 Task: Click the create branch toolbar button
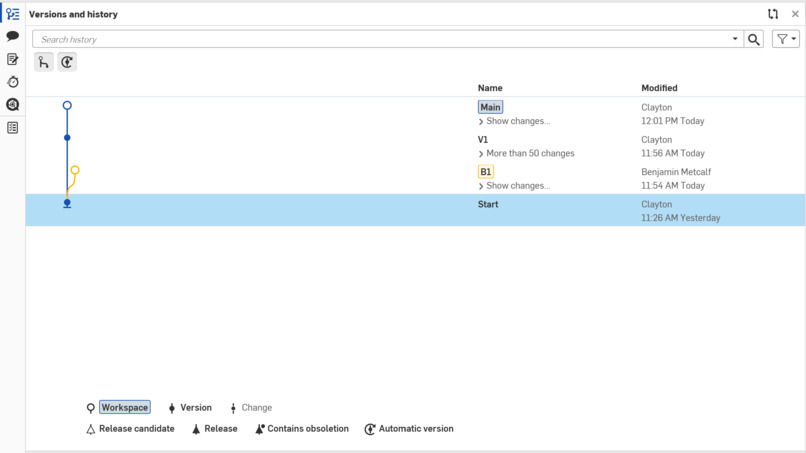click(x=44, y=62)
